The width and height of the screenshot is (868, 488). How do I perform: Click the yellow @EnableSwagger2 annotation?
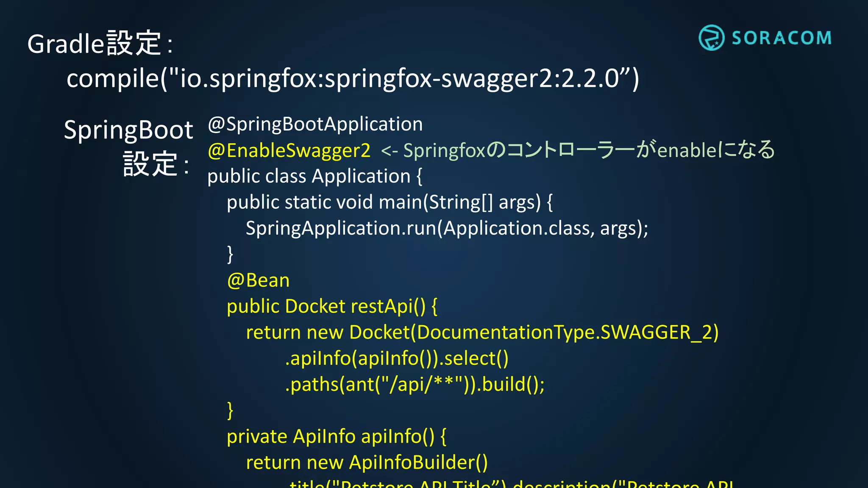289,151
